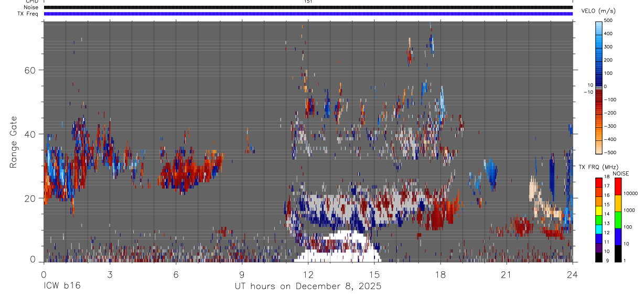Click the 3 tick on UT hours axis
Screen dimensions: 644x297
110,274
